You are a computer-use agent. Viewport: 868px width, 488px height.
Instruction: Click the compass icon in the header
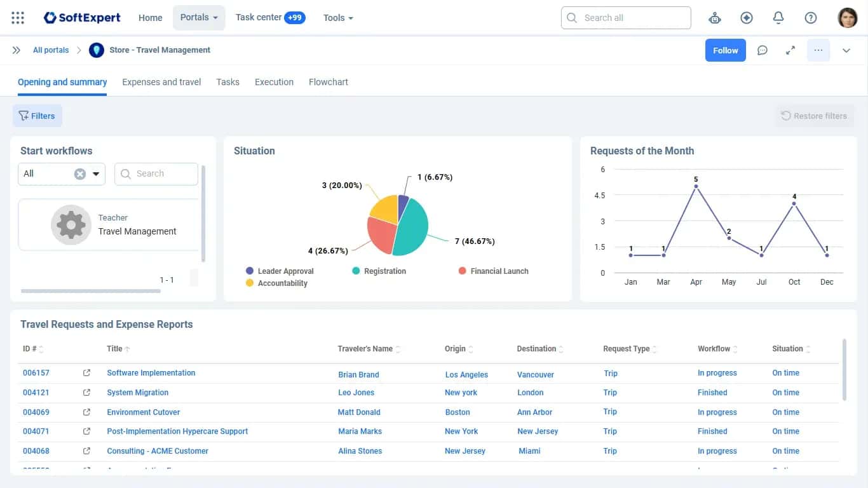[x=747, y=18]
